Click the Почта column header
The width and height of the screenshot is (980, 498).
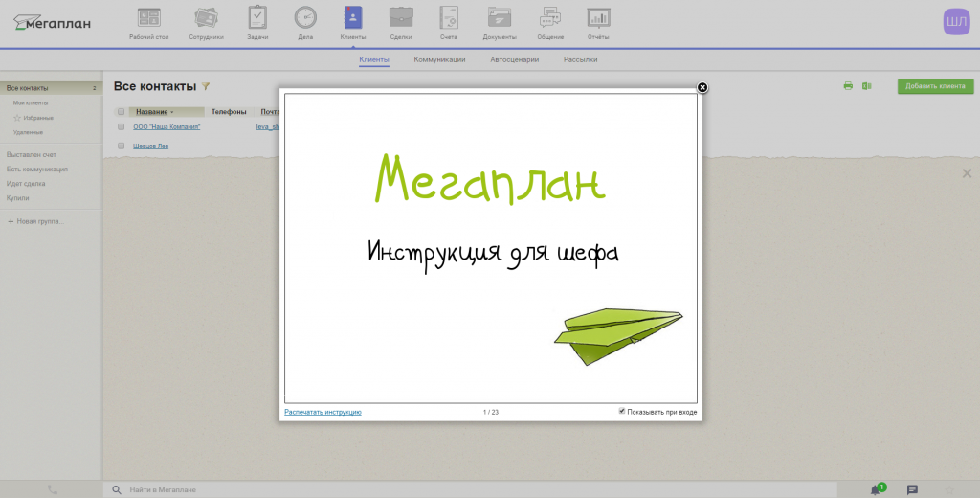(x=269, y=112)
